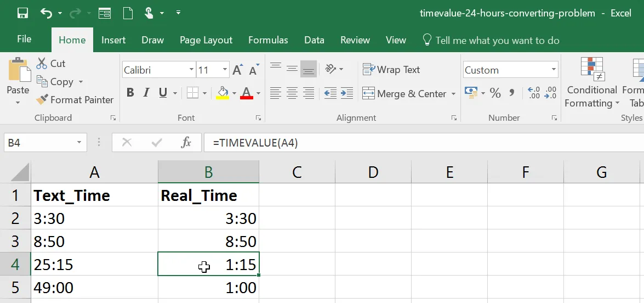This screenshot has width=644, height=303.
Task: Click the Increase Font Size icon
Action: click(237, 70)
